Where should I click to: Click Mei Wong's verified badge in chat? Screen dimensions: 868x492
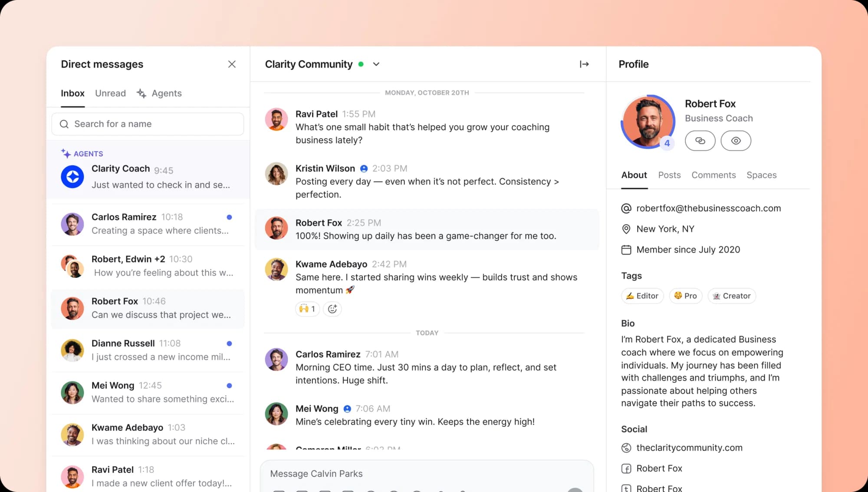point(347,409)
